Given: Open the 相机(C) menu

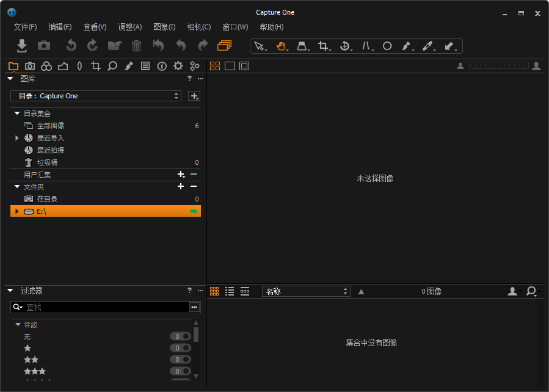Looking at the screenshot, I should click(x=198, y=27).
